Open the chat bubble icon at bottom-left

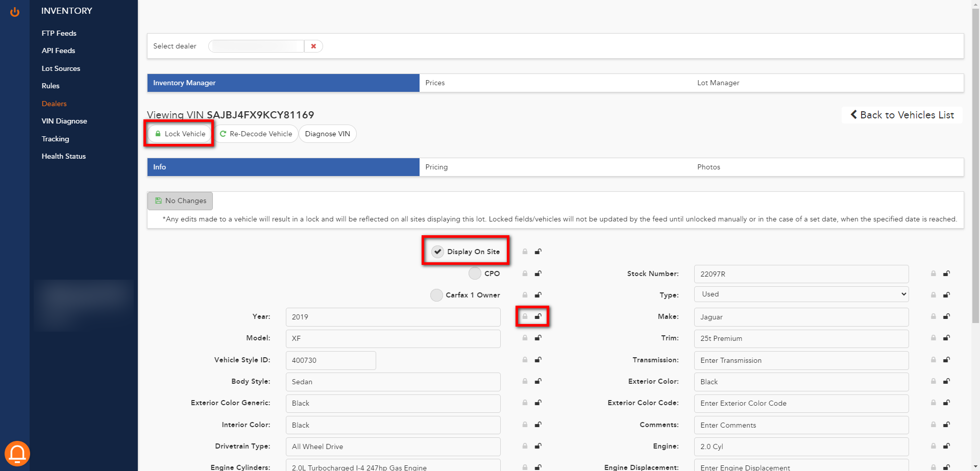click(x=17, y=453)
